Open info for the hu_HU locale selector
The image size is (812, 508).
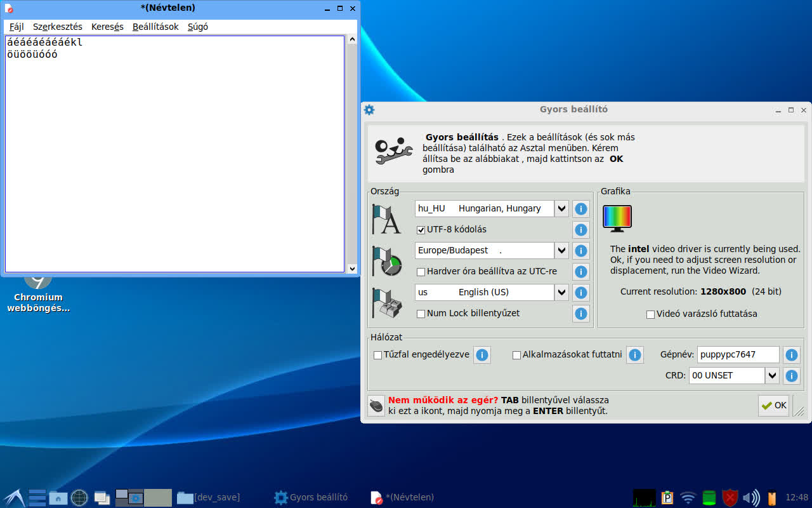(x=581, y=208)
